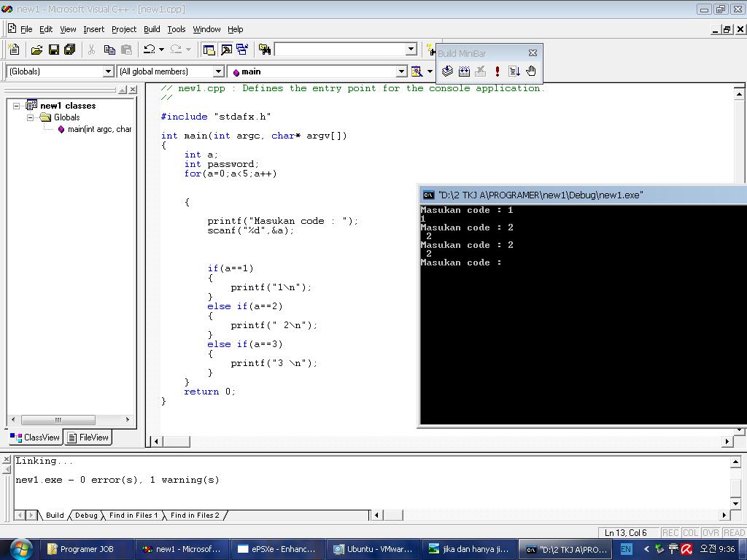
Task: Select the Find in Files 2 tab
Action: click(x=194, y=516)
